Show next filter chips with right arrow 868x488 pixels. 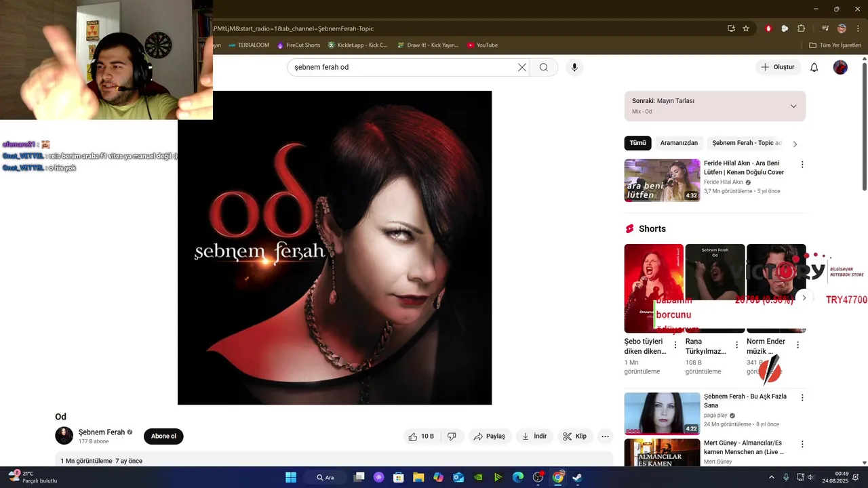(795, 144)
